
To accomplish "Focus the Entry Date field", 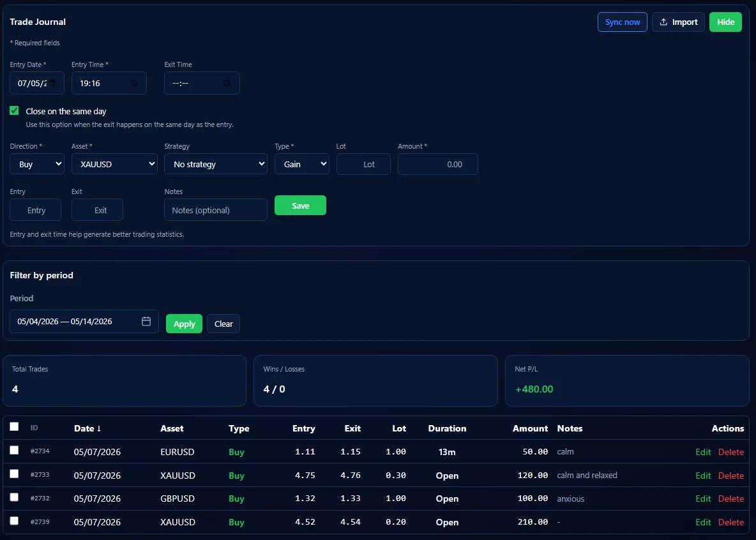I will point(37,83).
